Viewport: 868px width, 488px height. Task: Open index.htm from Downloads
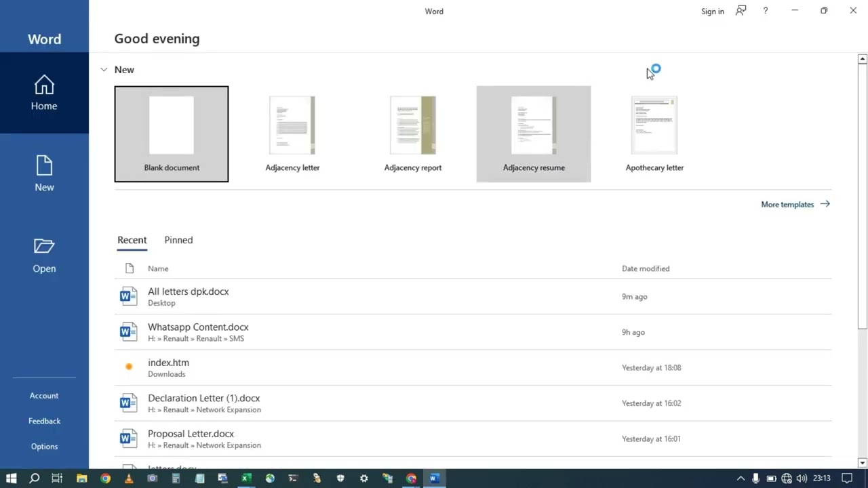pos(473,368)
